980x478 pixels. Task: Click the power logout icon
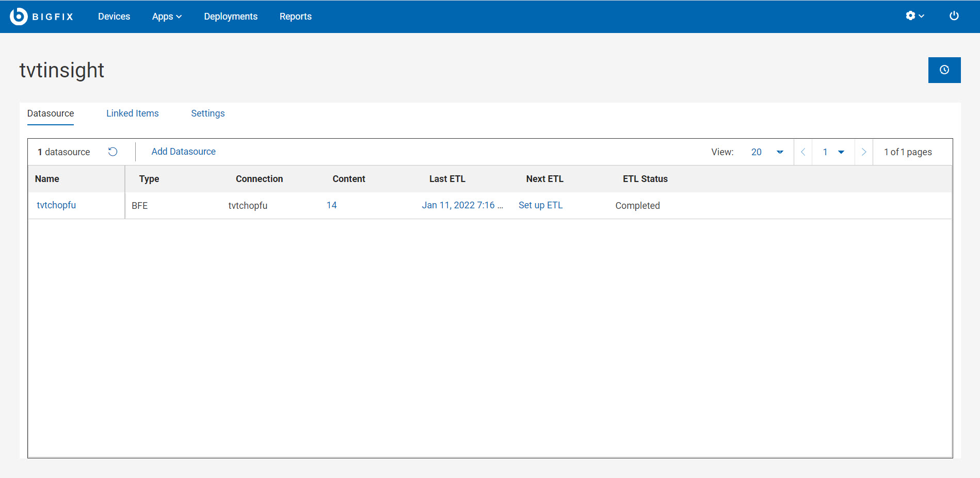tap(954, 16)
